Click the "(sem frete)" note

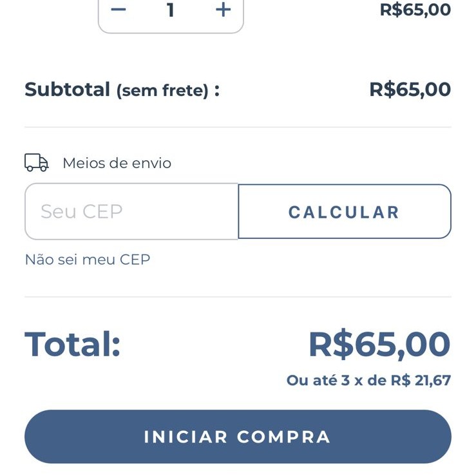pos(162,91)
